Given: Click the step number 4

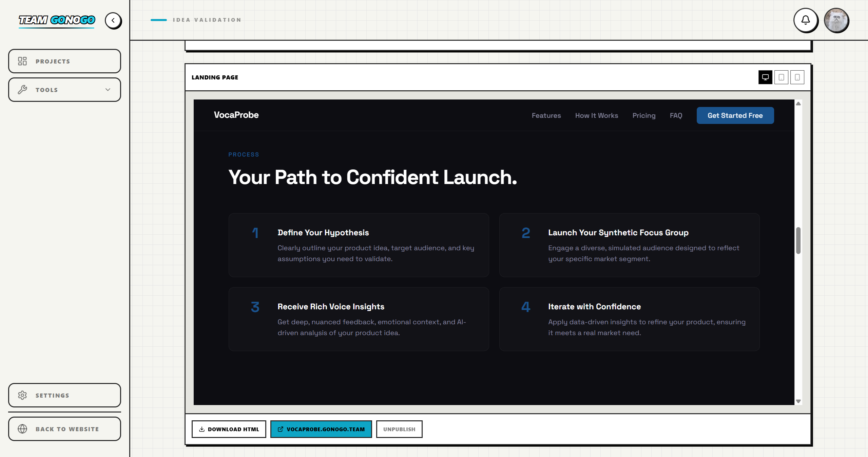Looking at the screenshot, I should point(526,307).
